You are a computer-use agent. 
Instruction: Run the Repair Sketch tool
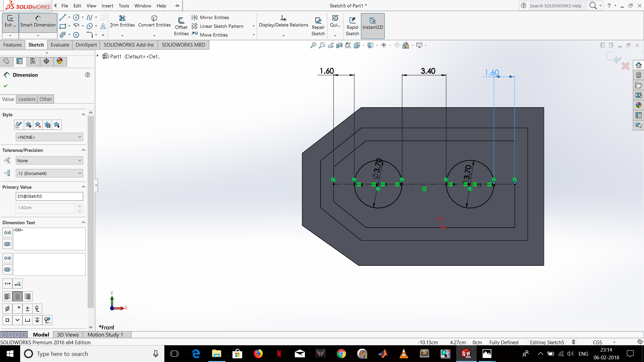(318, 25)
